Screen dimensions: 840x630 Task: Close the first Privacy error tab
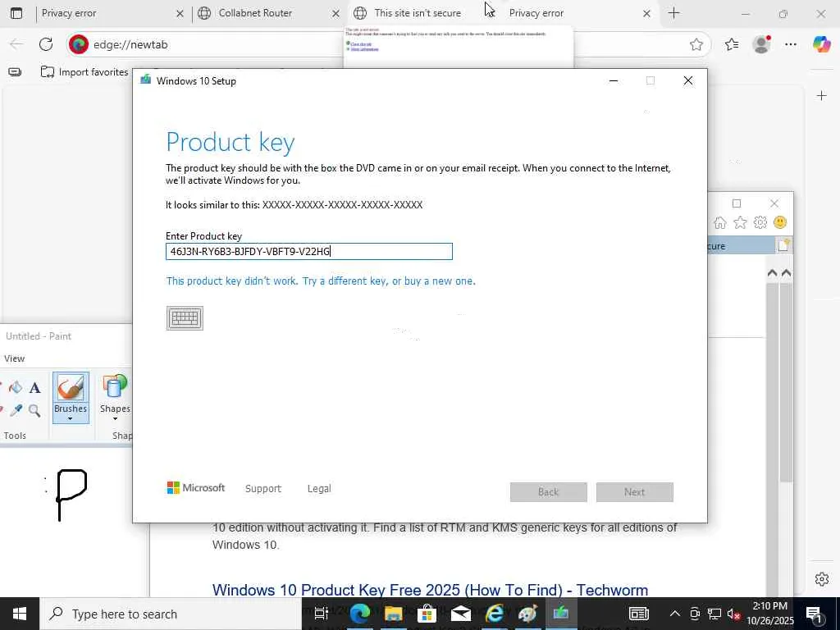(x=180, y=13)
